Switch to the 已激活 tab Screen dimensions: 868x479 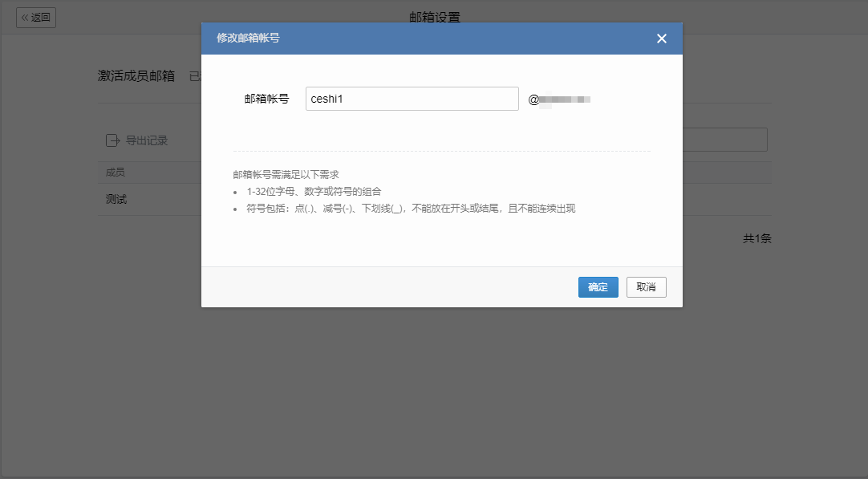(197, 75)
